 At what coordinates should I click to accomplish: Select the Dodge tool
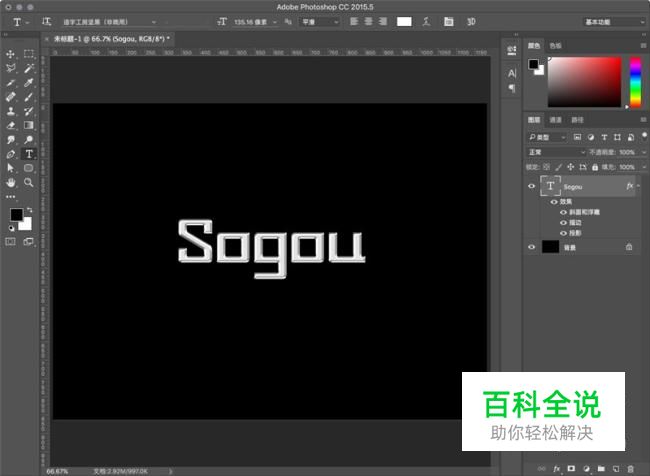click(29, 140)
